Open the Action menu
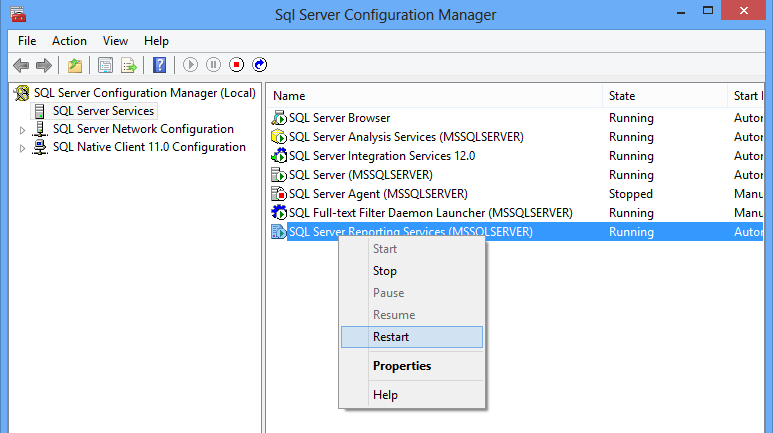 point(70,41)
